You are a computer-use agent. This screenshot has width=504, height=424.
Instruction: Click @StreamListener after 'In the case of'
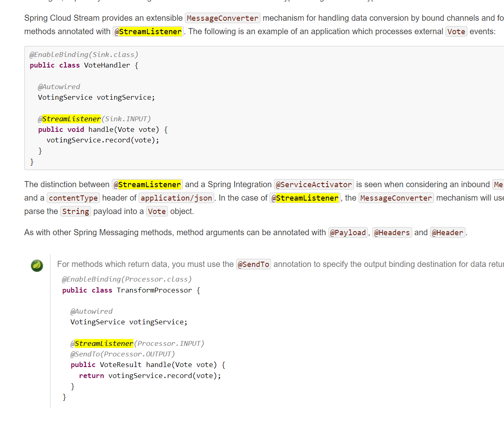(305, 198)
